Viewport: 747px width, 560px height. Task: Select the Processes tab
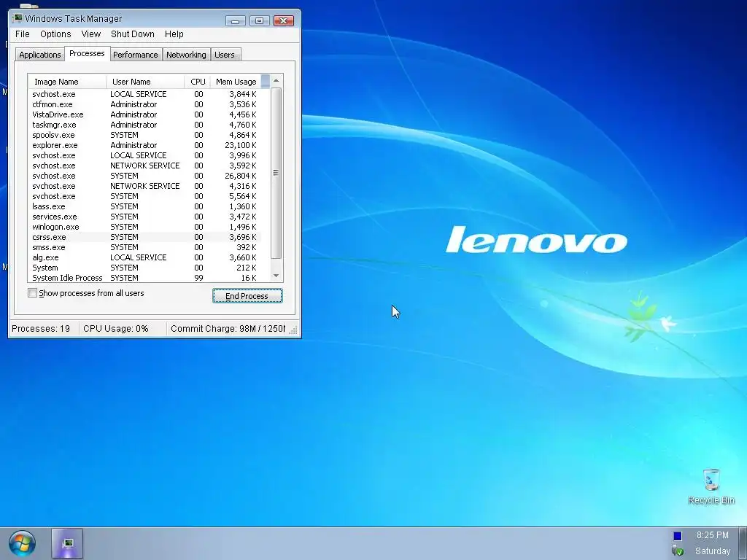tap(87, 53)
